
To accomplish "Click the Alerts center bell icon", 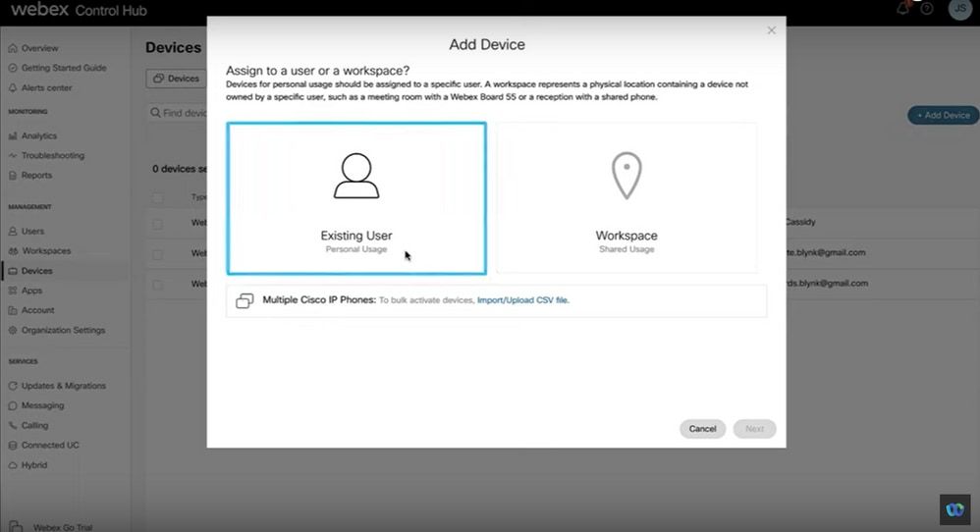I will [13, 88].
